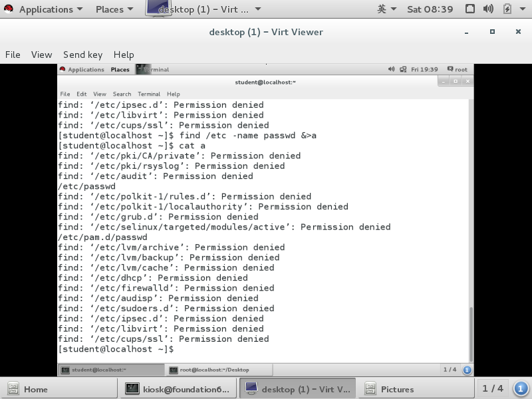Click the line mentioning '/etc/grub.d'
This screenshot has height=399, width=532.
click(158, 217)
